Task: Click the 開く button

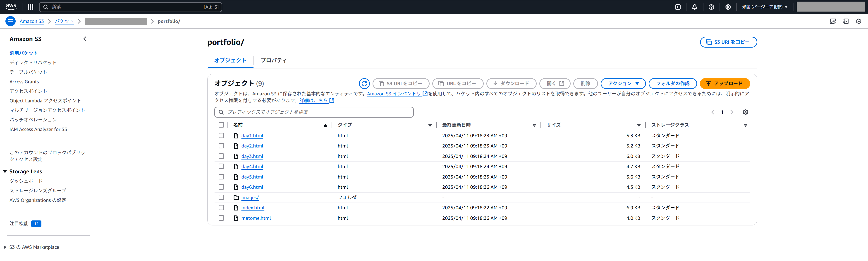Action: click(555, 83)
